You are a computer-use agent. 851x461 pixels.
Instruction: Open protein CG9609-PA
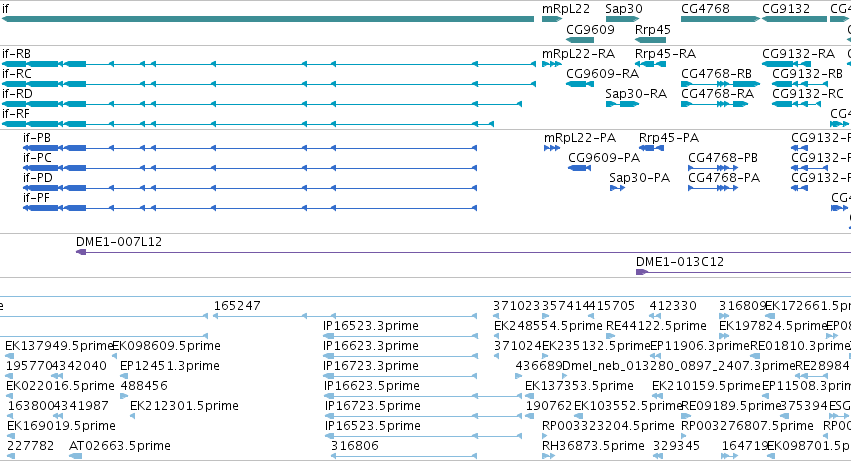coord(580,168)
